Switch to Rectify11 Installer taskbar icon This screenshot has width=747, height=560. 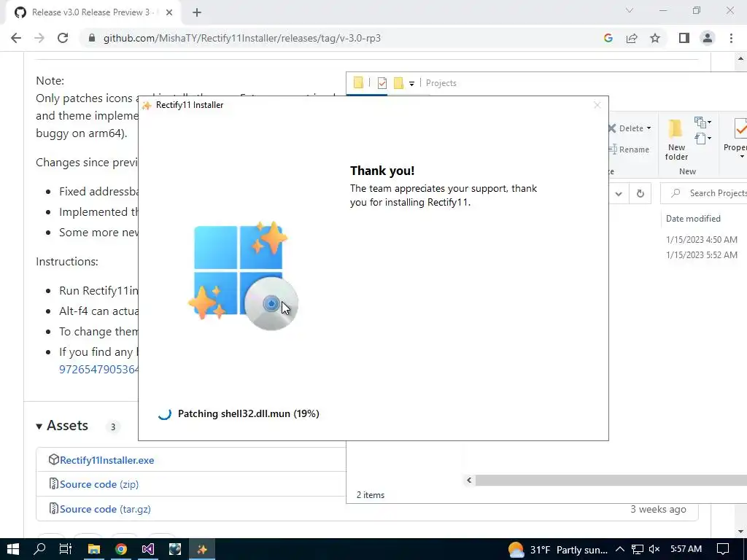tap(202, 549)
